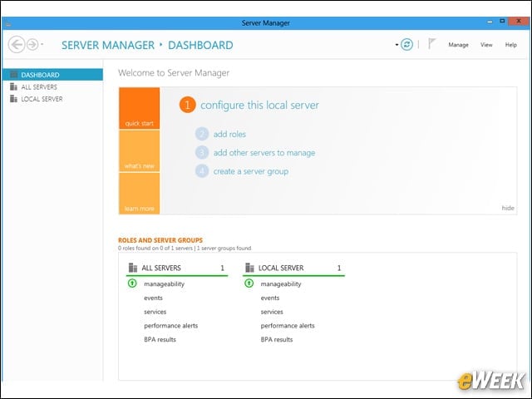
Task: Click the step 2 circle icon
Action: [202, 134]
